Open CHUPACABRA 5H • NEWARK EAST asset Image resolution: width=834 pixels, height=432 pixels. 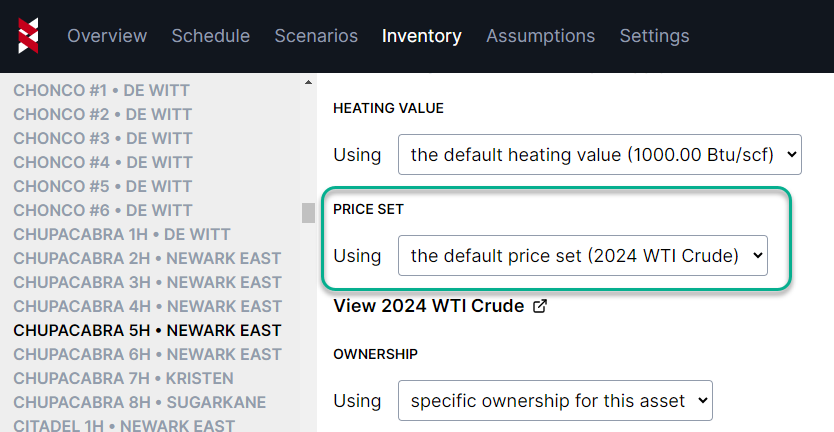pyautogui.click(x=147, y=330)
